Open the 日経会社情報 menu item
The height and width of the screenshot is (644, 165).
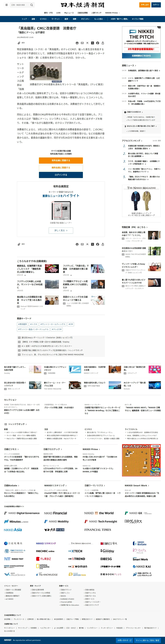[x=83, y=13]
